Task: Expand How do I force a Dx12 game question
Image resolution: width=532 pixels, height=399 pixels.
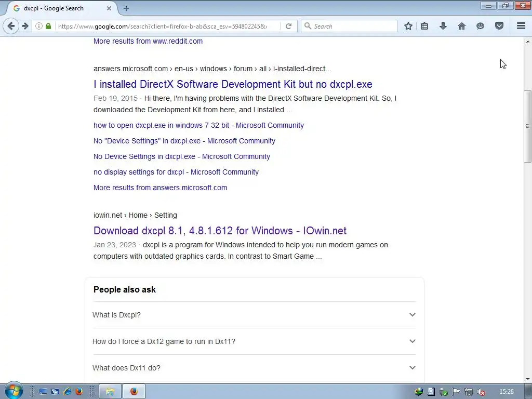Action: 254,341
